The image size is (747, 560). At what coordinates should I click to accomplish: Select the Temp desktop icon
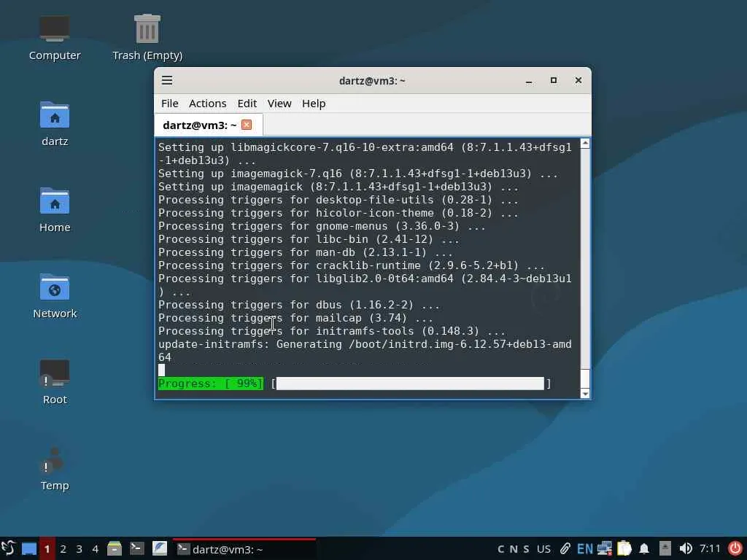55,468
